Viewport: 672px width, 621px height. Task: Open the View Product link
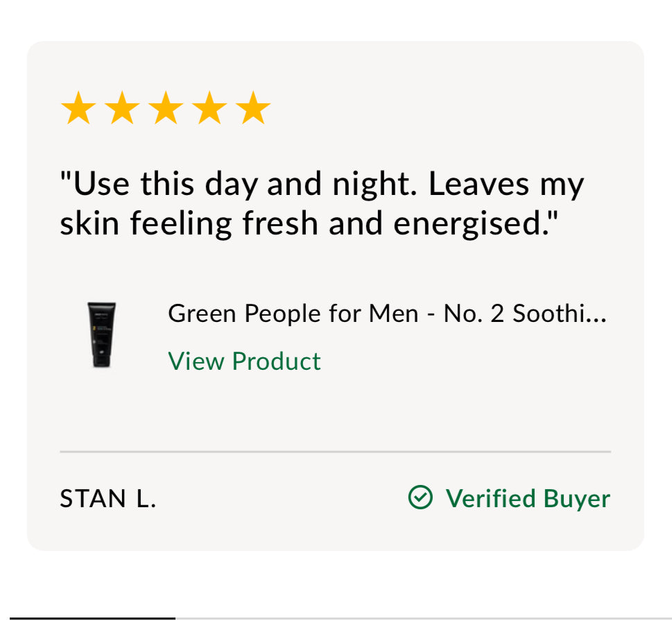[244, 361]
